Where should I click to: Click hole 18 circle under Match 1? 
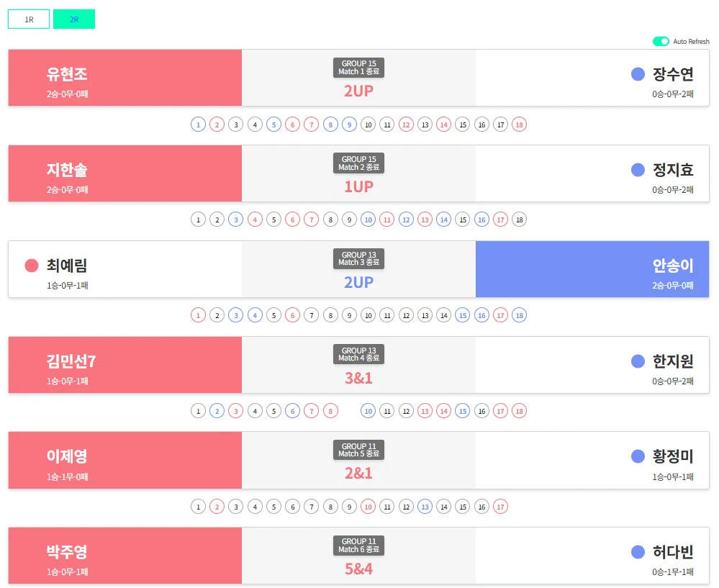pos(520,124)
